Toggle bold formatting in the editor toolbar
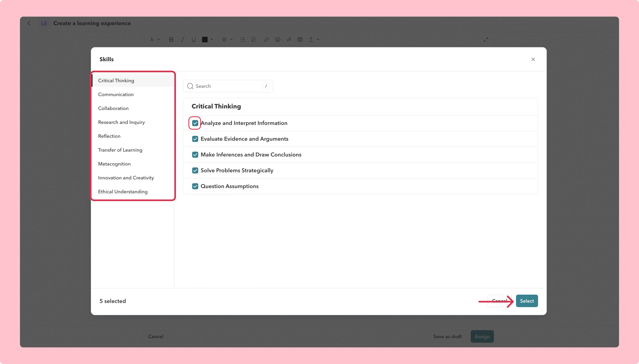Viewport: 639px width, 364px height. point(171,39)
